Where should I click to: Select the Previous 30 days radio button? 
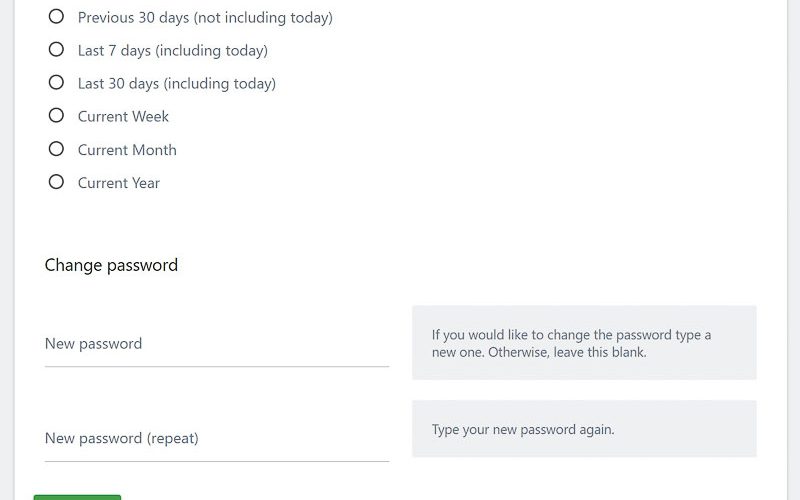[x=56, y=17]
